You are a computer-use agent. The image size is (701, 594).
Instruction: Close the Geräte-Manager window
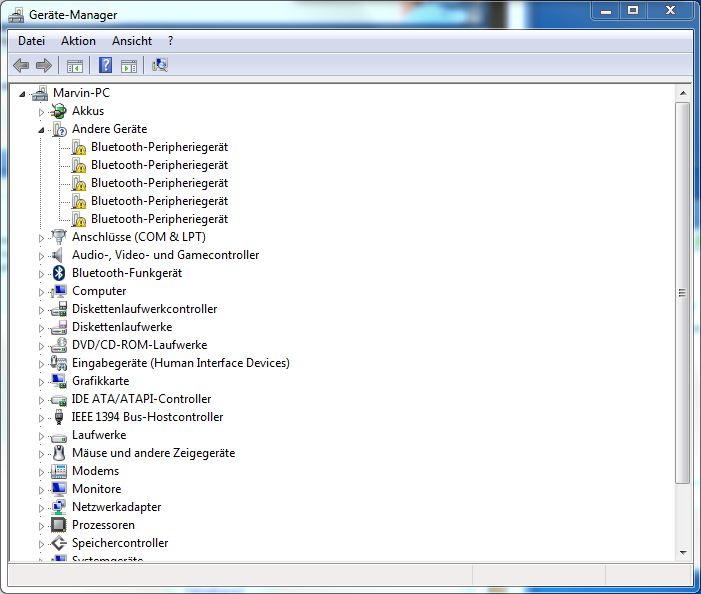tap(670, 11)
